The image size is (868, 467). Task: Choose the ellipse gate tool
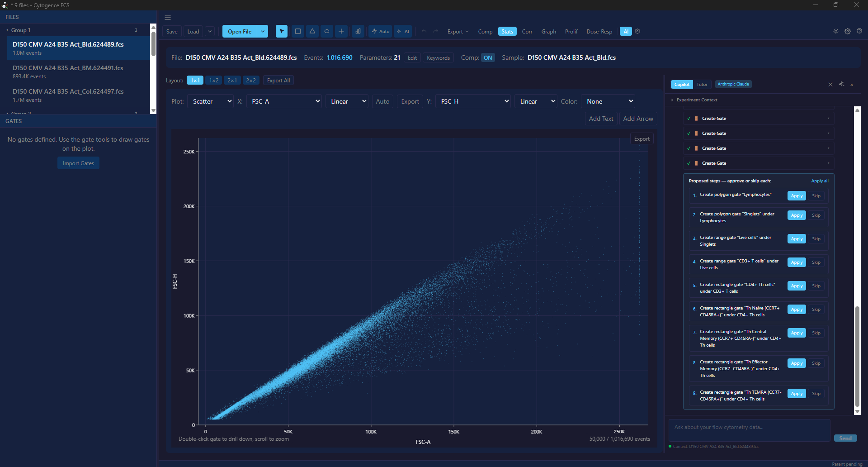(326, 31)
